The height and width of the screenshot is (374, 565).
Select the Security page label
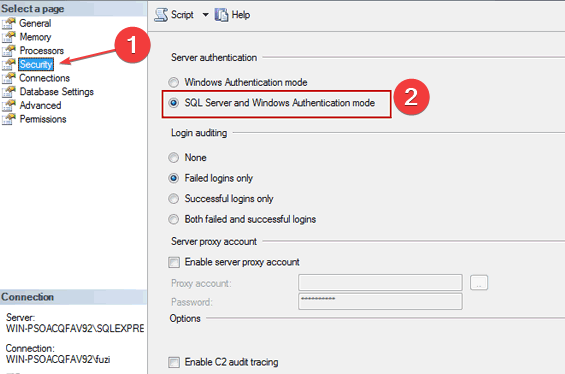tap(36, 64)
